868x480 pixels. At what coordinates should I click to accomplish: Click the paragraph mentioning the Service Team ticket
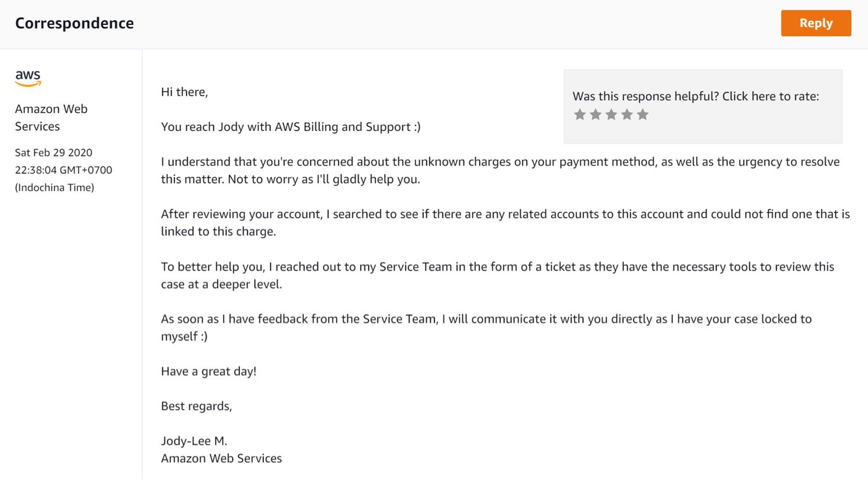point(498,275)
